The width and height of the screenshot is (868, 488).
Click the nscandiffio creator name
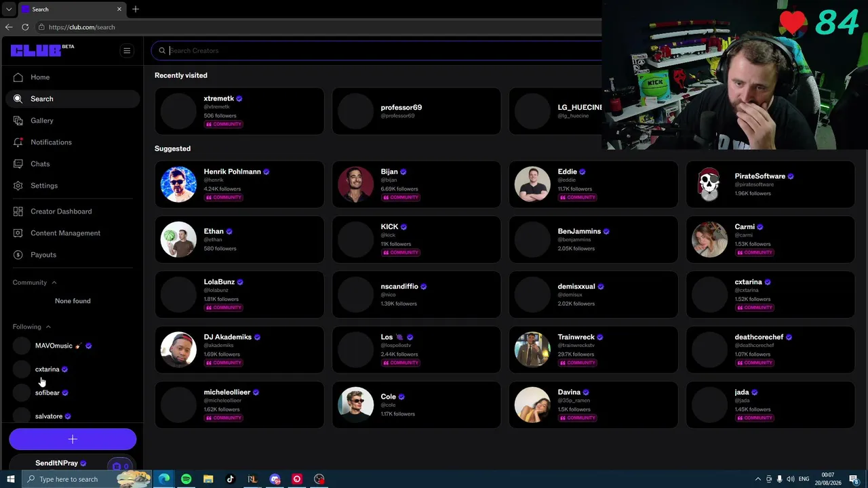[x=399, y=287]
